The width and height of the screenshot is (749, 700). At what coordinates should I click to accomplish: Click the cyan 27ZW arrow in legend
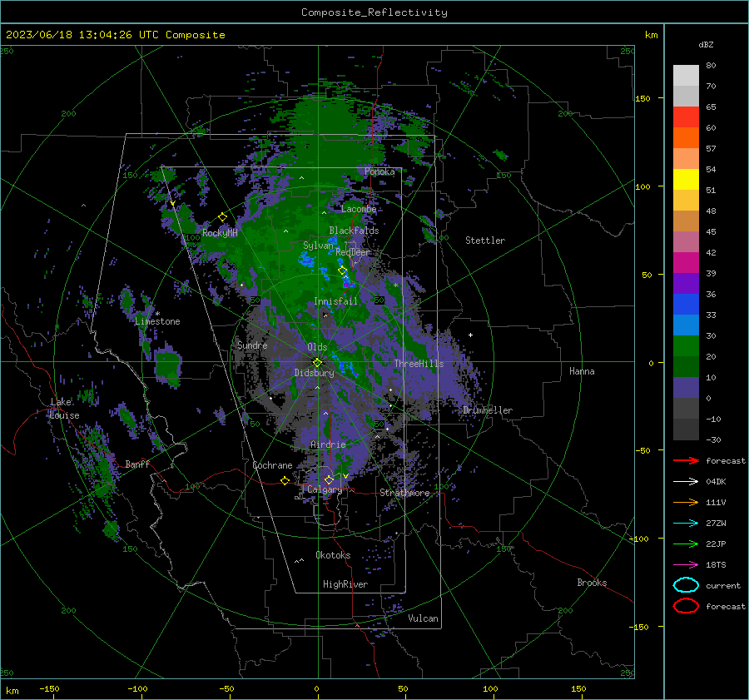click(686, 523)
